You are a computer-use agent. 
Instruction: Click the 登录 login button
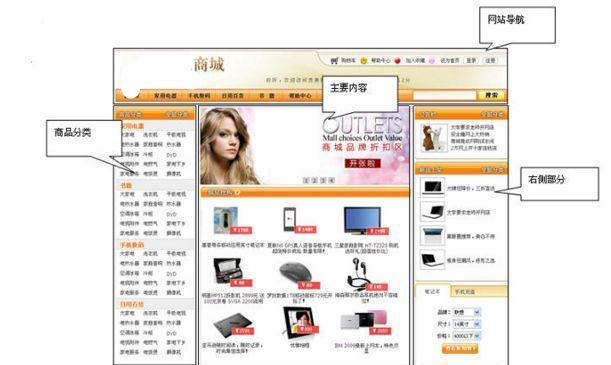[471, 60]
